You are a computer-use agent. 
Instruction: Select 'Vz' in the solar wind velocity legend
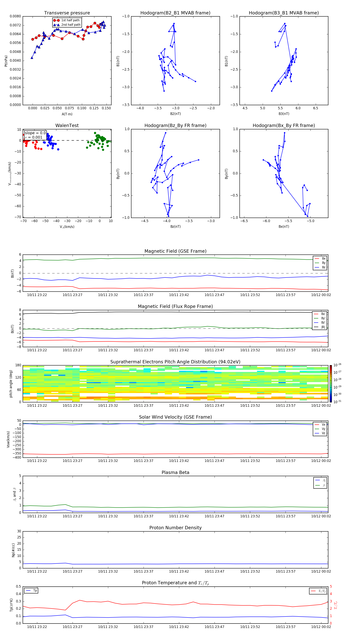pyautogui.click(x=320, y=433)
